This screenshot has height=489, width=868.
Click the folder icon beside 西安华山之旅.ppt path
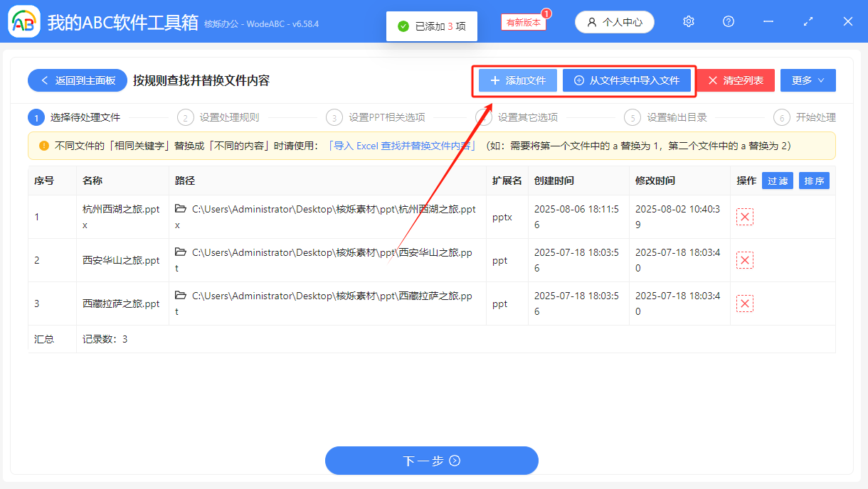tap(179, 252)
